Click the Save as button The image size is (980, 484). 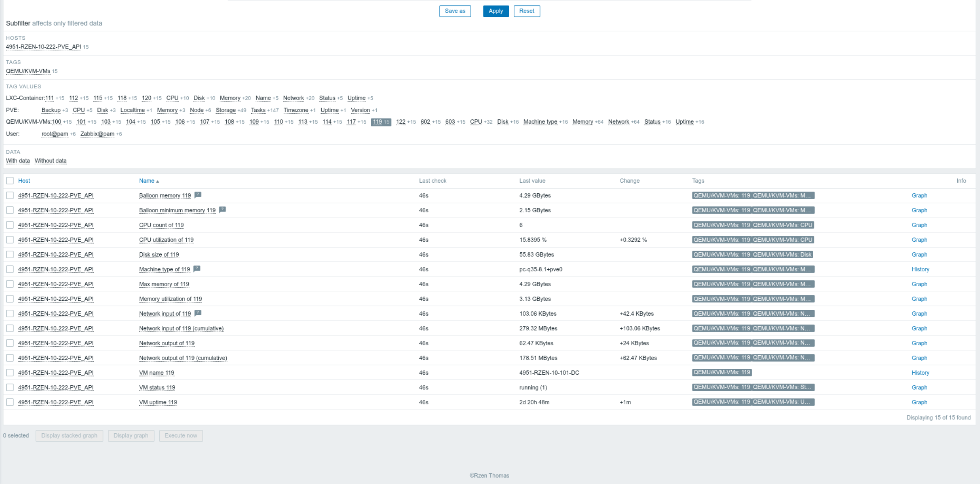tap(455, 11)
